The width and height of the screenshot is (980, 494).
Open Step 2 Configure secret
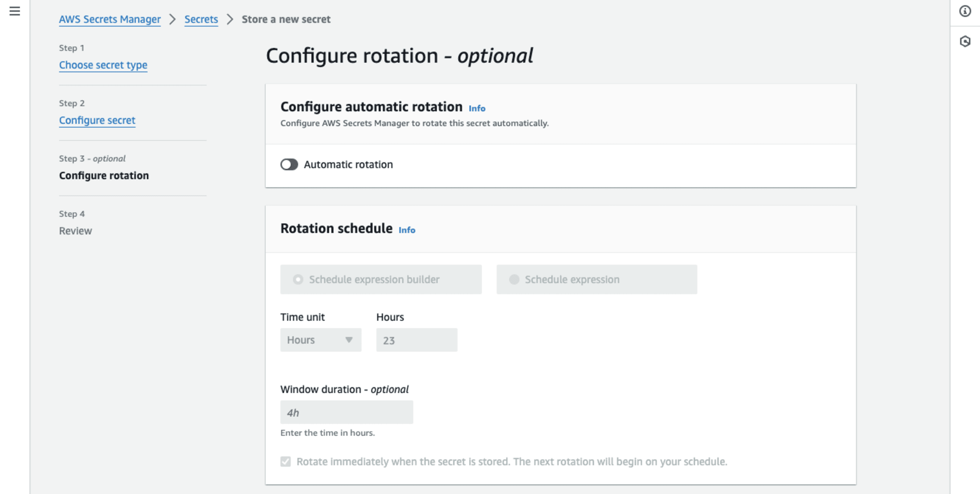coord(97,120)
